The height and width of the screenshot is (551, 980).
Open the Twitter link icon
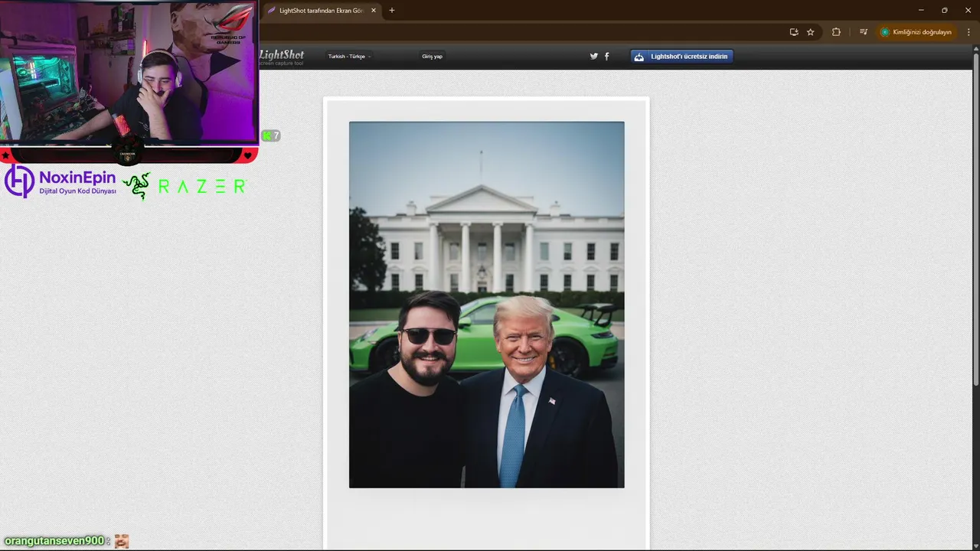pos(593,56)
